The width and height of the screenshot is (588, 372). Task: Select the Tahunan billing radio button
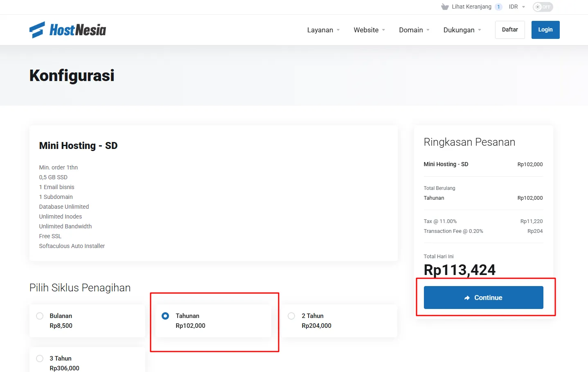click(x=165, y=316)
